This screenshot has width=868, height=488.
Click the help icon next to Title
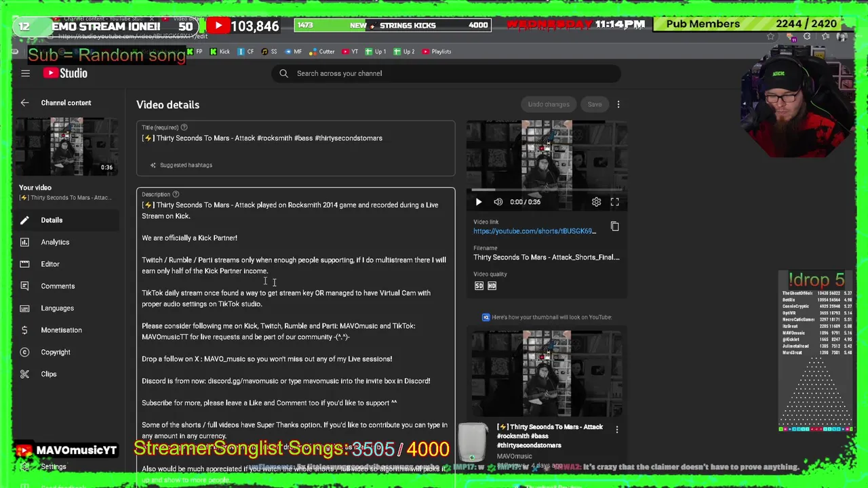tap(184, 127)
